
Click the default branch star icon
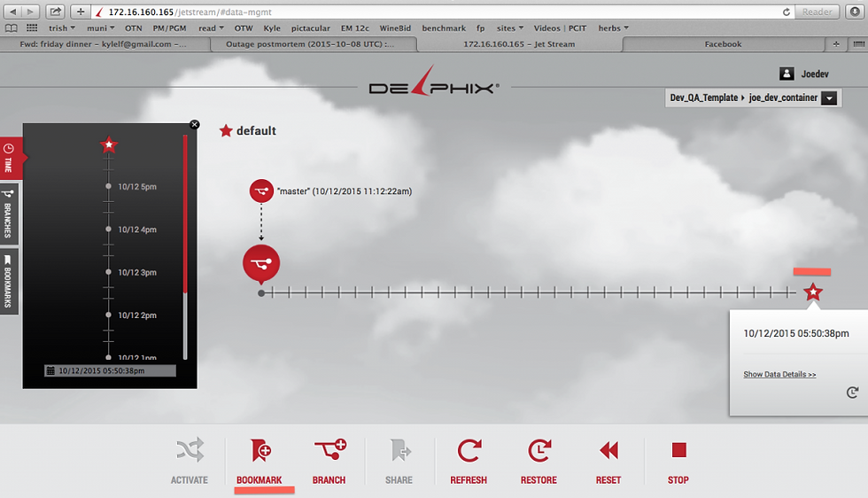tap(225, 131)
